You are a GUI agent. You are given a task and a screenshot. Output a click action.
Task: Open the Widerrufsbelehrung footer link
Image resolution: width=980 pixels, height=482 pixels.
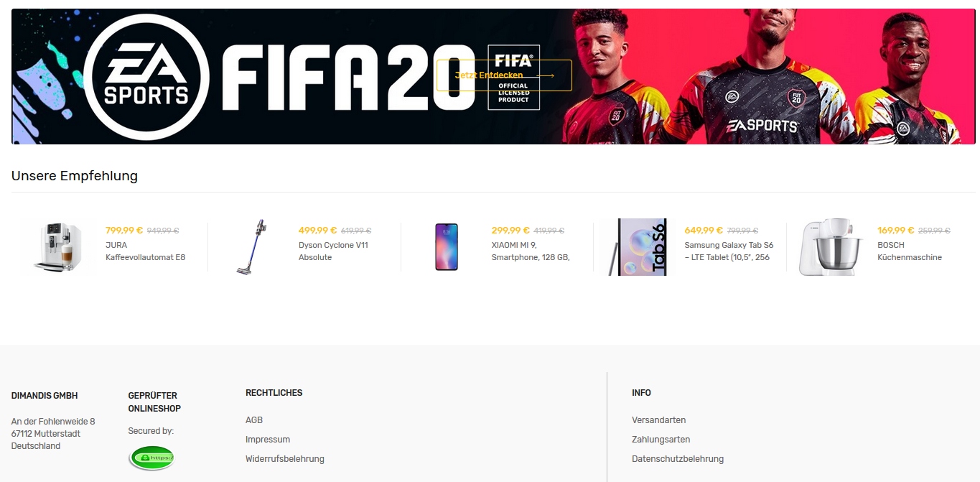click(285, 459)
